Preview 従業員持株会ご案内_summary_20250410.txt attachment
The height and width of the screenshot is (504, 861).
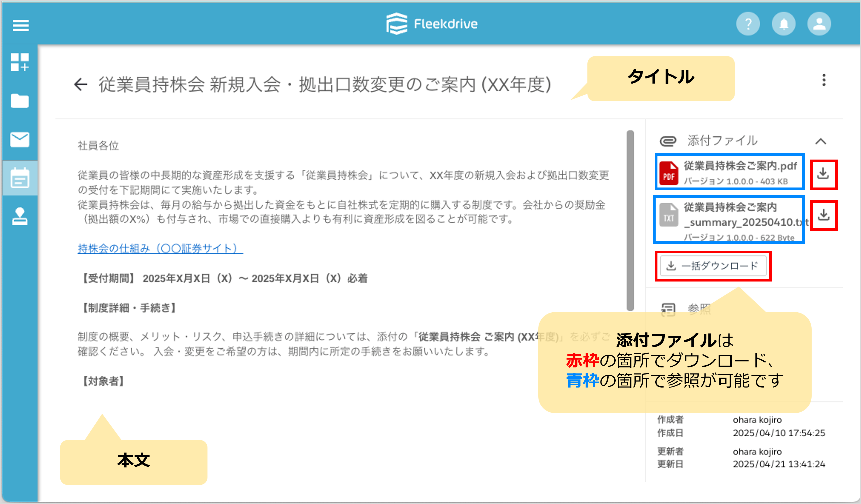[729, 219]
